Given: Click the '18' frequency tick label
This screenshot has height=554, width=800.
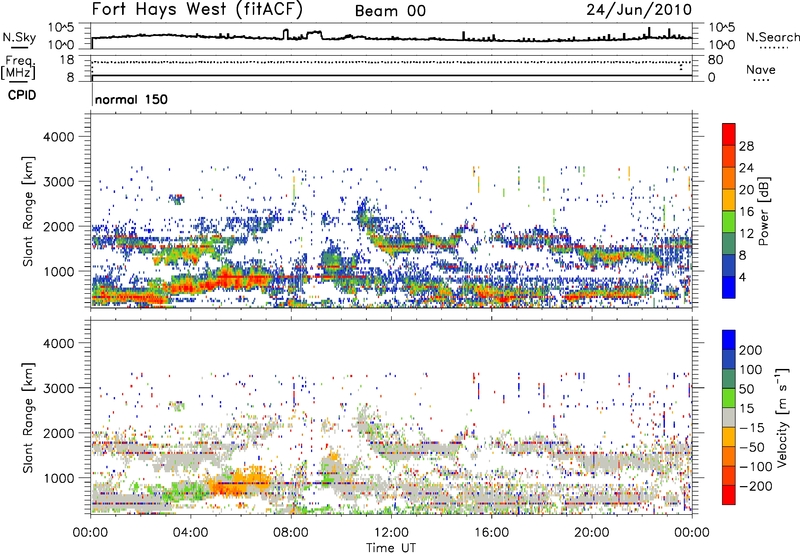Looking at the screenshot, I should pos(66,60).
